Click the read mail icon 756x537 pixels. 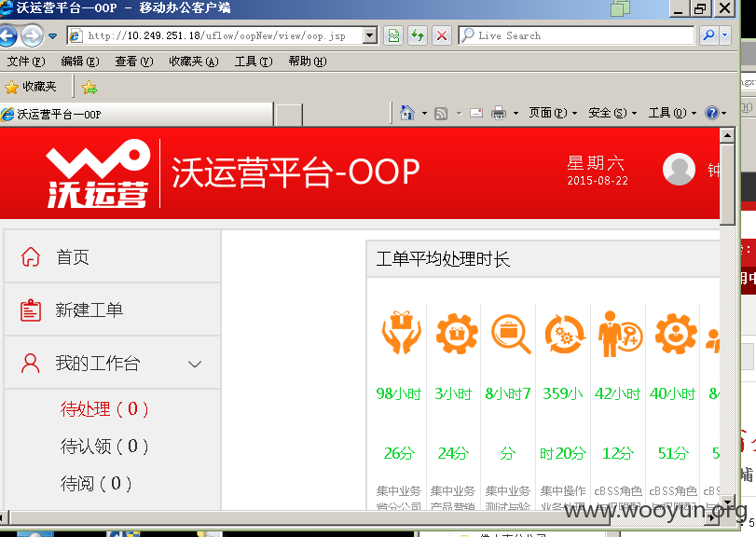pos(476,113)
